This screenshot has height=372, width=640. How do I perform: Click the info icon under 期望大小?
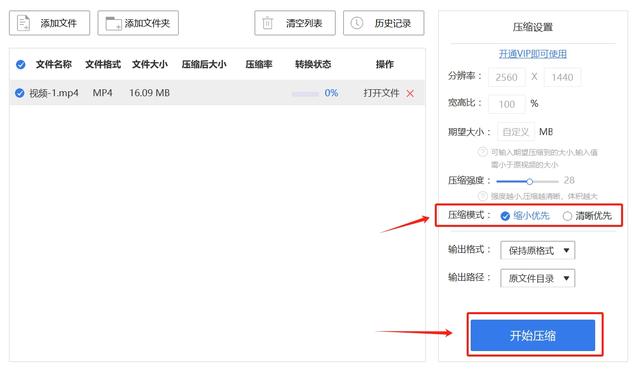[482, 152]
